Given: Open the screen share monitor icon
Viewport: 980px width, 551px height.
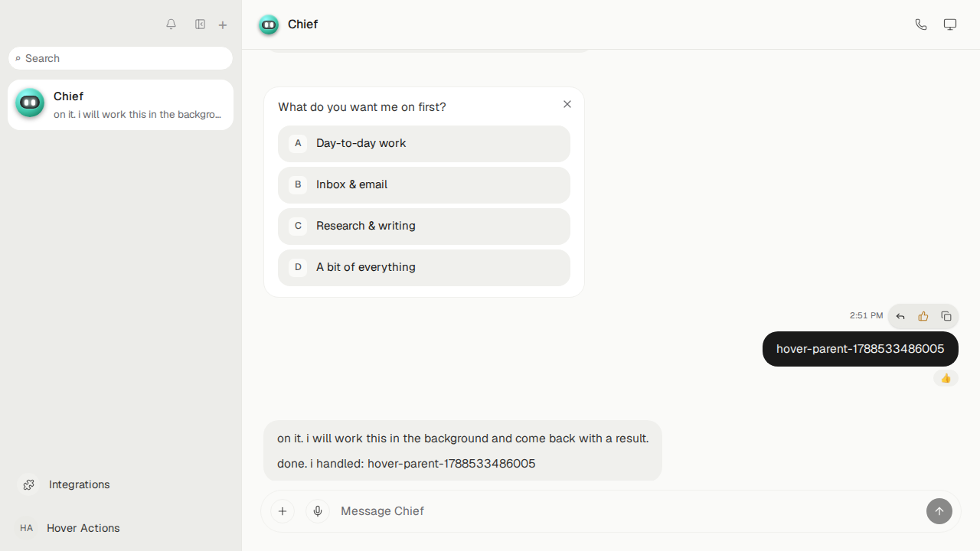Looking at the screenshot, I should click(950, 24).
